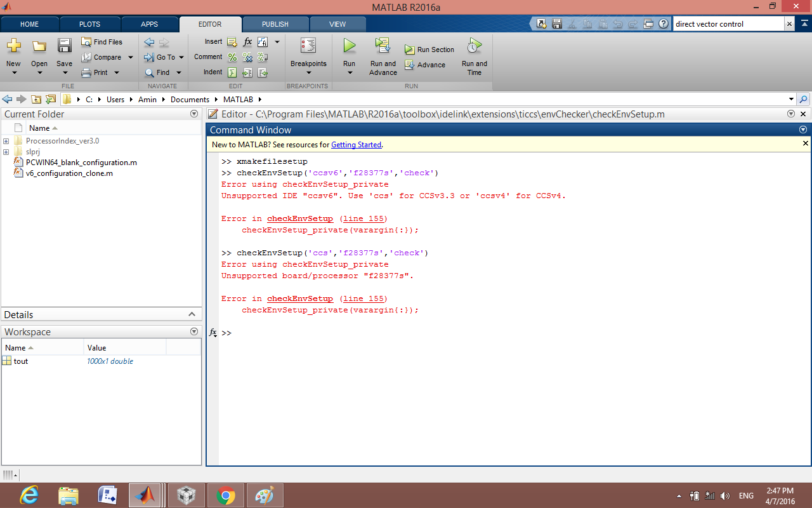
Task: Open the Workspace panel actions menu
Action: click(x=194, y=331)
